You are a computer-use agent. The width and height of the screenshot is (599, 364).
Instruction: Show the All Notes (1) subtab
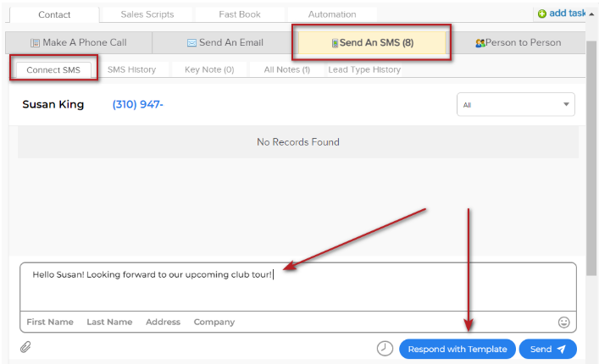pyautogui.click(x=286, y=69)
